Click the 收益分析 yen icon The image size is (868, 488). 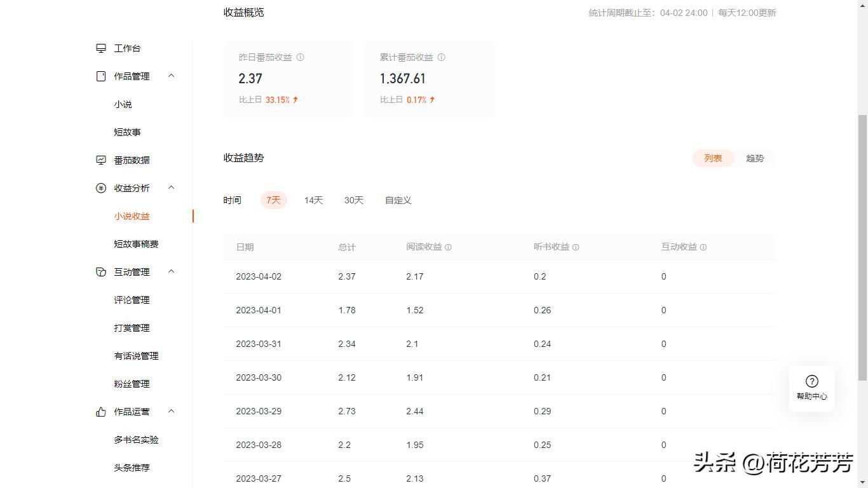coord(101,188)
